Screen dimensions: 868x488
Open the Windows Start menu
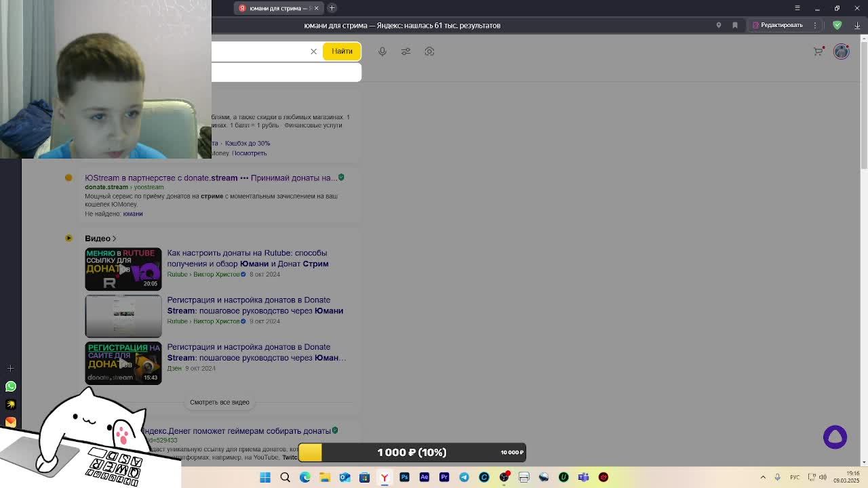[x=265, y=477]
